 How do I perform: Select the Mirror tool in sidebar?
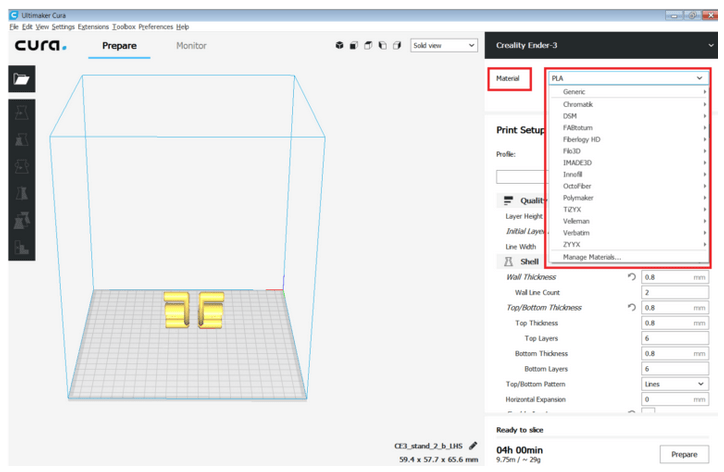tap(22, 193)
